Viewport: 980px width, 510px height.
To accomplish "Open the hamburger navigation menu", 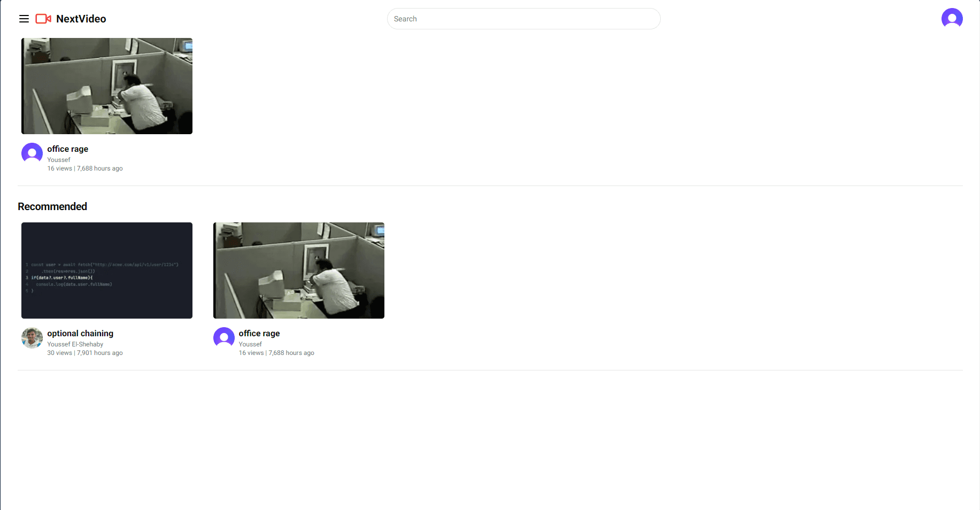I will (x=24, y=19).
